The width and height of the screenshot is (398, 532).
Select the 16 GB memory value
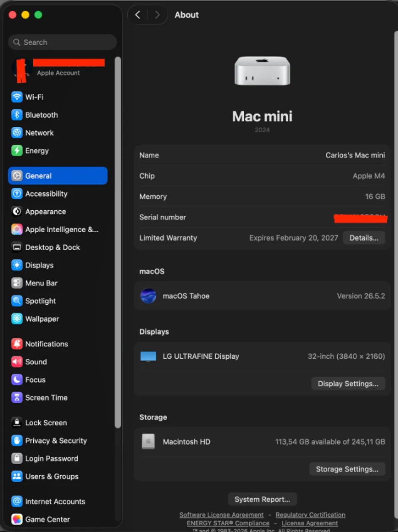[375, 197]
